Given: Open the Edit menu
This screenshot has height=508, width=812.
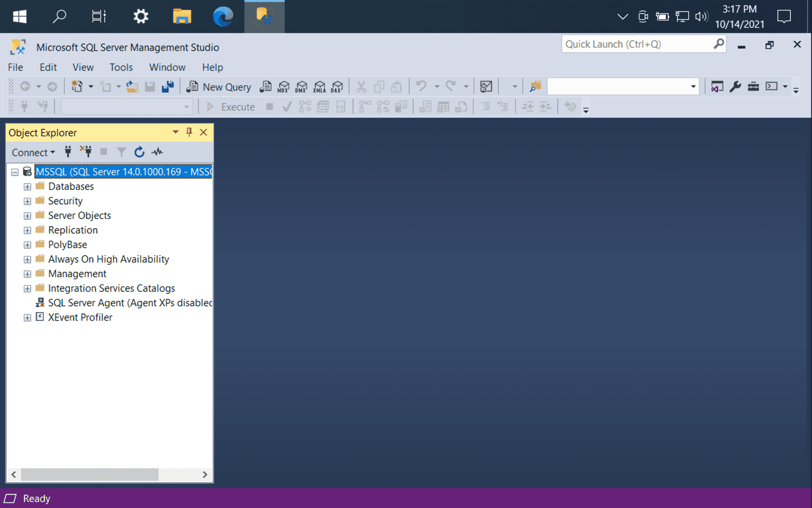Looking at the screenshot, I should pyautogui.click(x=48, y=67).
